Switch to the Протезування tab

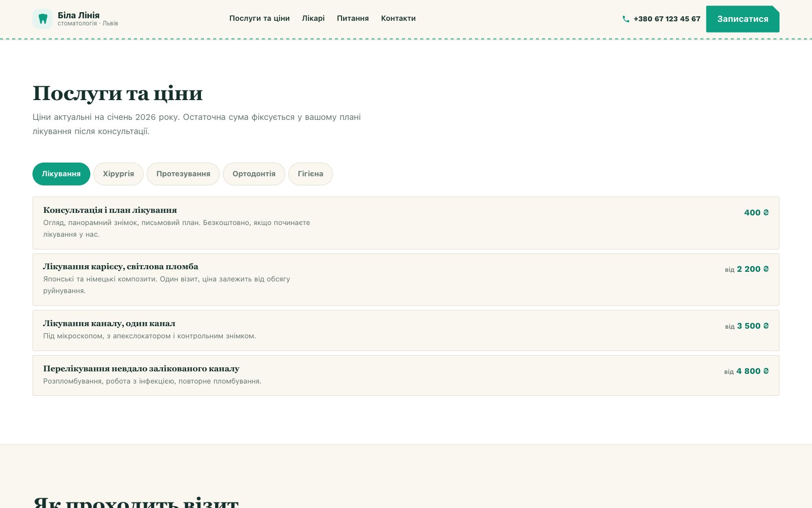tap(183, 174)
